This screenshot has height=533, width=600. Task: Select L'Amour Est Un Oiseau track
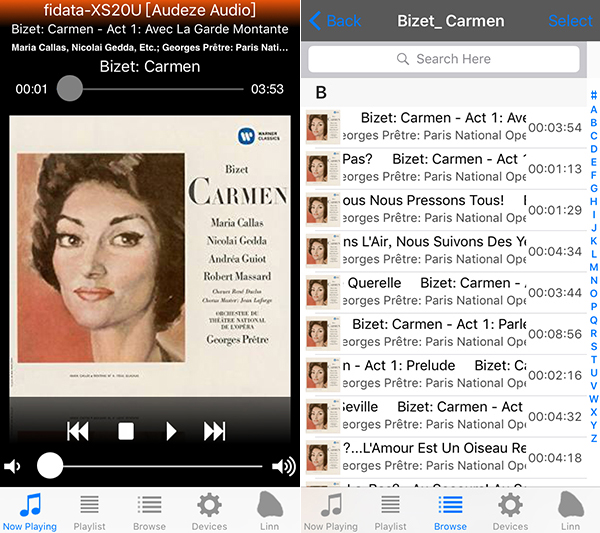[x=446, y=458]
